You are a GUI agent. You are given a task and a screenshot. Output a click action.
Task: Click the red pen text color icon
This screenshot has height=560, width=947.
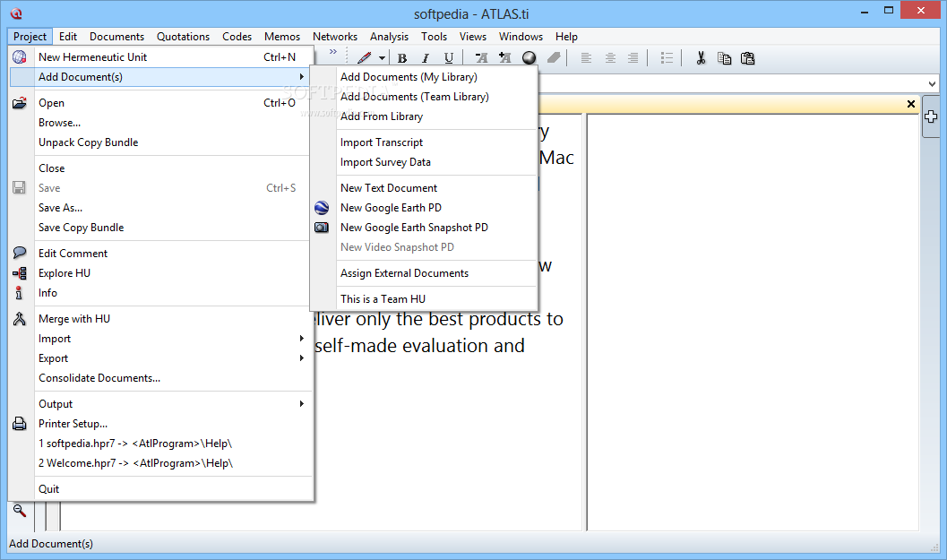pyautogui.click(x=364, y=58)
